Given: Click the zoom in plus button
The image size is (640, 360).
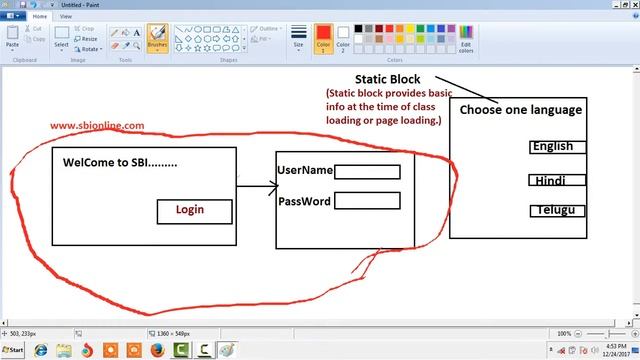Looking at the screenshot, I should click(635, 334).
